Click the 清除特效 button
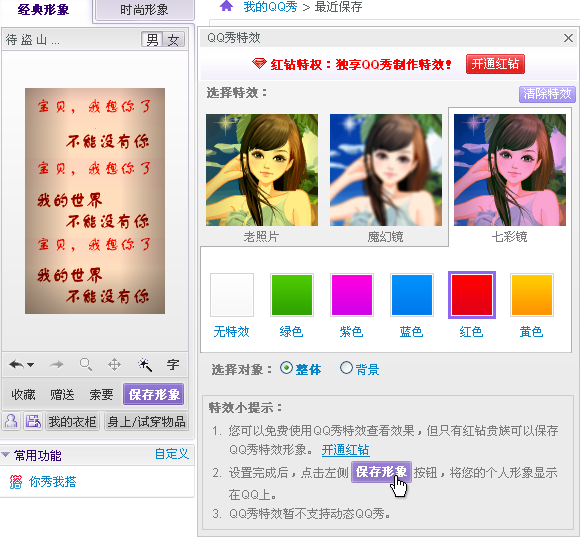 tap(547, 94)
